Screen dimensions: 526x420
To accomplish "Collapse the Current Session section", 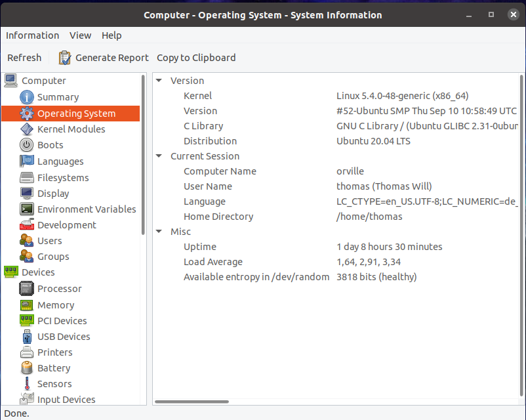I will pyautogui.click(x=159, y=156).
